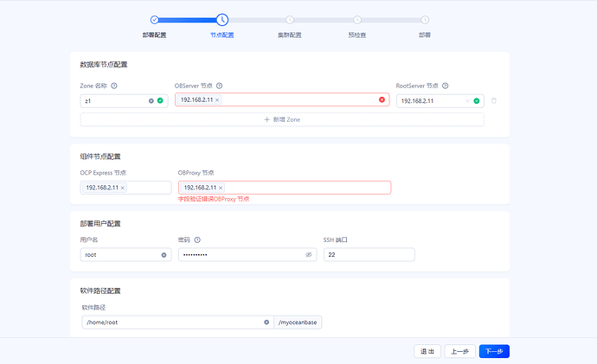Image resolution: width=597 pixels, height=364 pixels.
Task: Clear the root username field
Action: coord(164,255)
